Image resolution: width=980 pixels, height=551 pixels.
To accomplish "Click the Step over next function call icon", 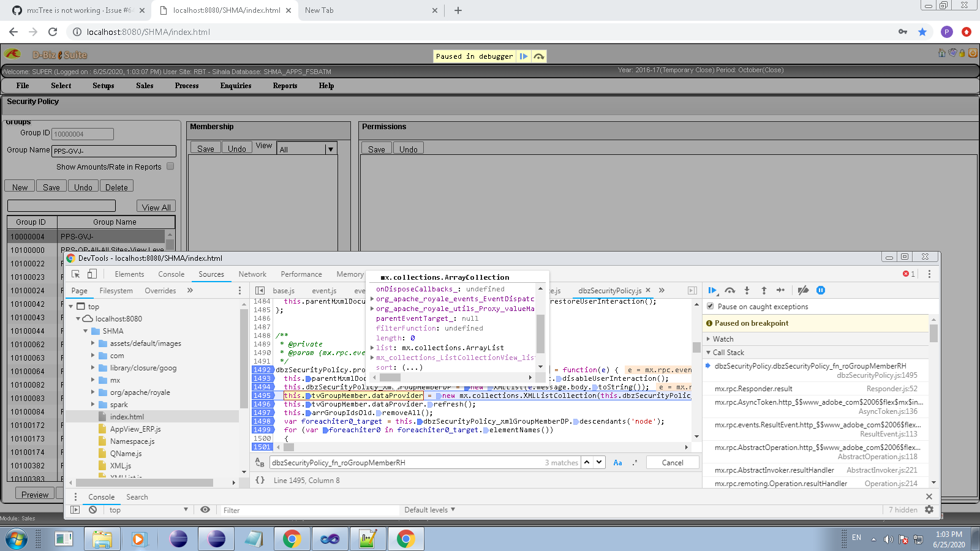I will click(x=729, y=291).
